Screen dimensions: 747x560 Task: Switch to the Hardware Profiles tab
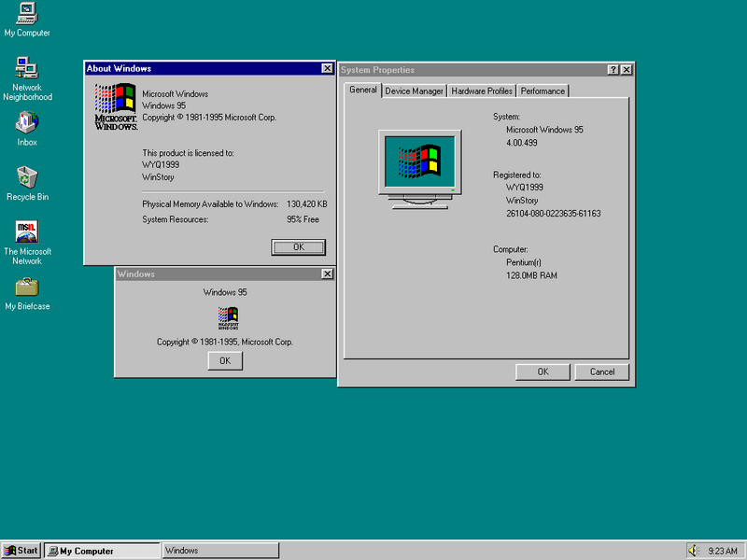coord(482,91)
